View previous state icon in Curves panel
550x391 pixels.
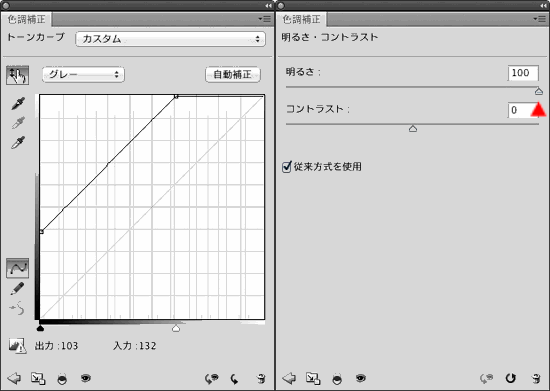212,378
